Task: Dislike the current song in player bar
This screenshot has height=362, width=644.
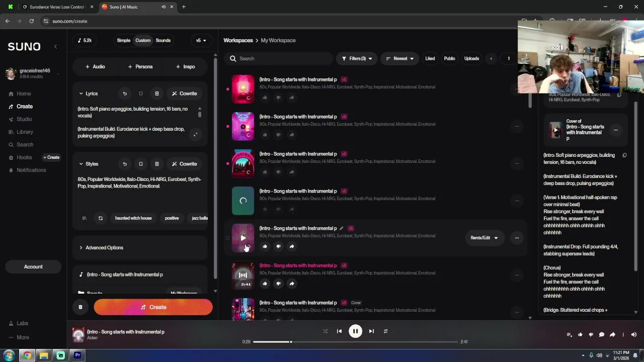Action: point(591,335)
